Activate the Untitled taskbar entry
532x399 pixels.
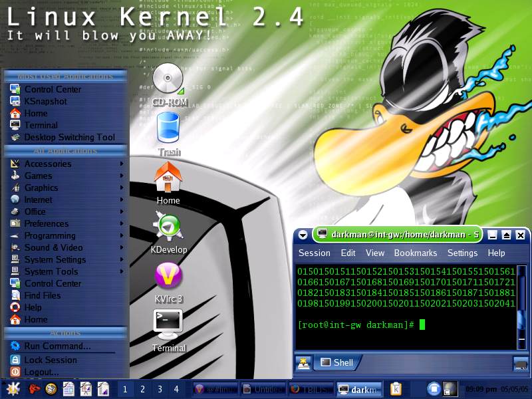(263, 389)
